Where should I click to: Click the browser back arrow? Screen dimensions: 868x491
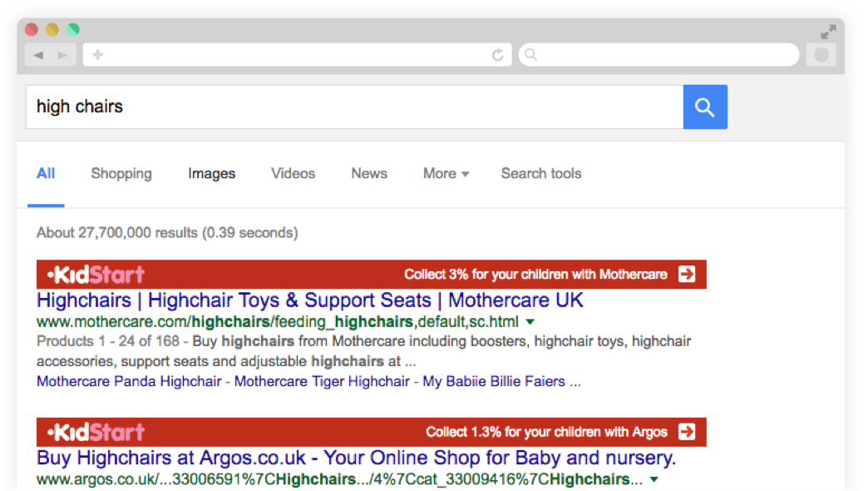point(38,55)
